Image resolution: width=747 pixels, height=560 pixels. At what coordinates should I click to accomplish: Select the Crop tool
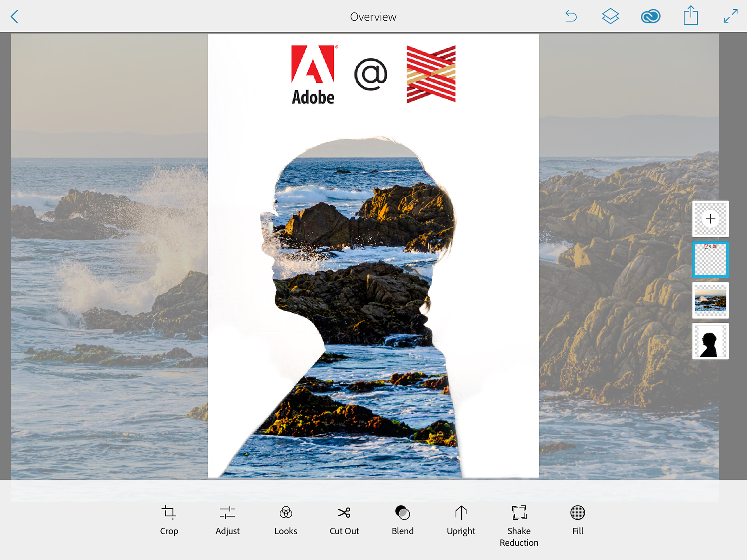[169, 520]
